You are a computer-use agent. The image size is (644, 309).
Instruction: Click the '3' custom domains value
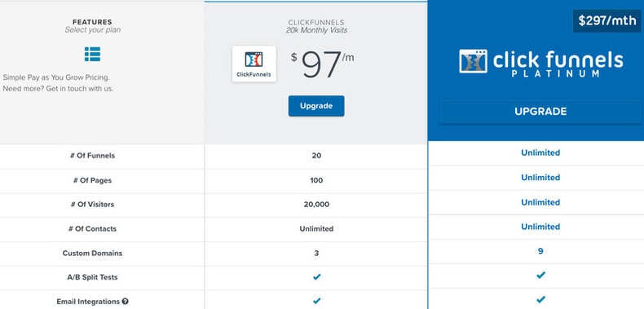click(316, 253)
